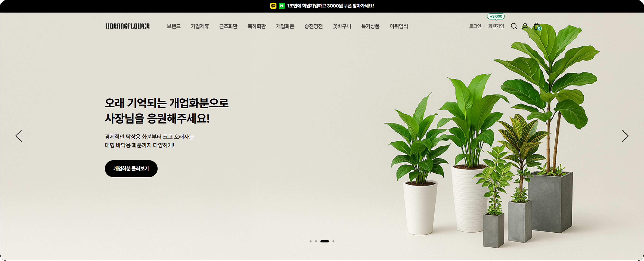
Task: Open the 꽃바구니 menu item
Action: point(342,26)
